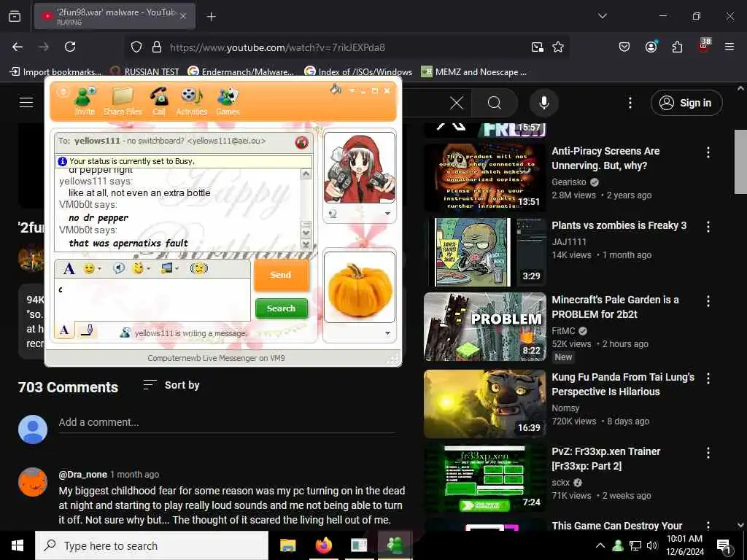Send a nudge with the shaking smiley
Image resolution: width=747 pixels, height=560 pixels.
click(x=198, y=268)
